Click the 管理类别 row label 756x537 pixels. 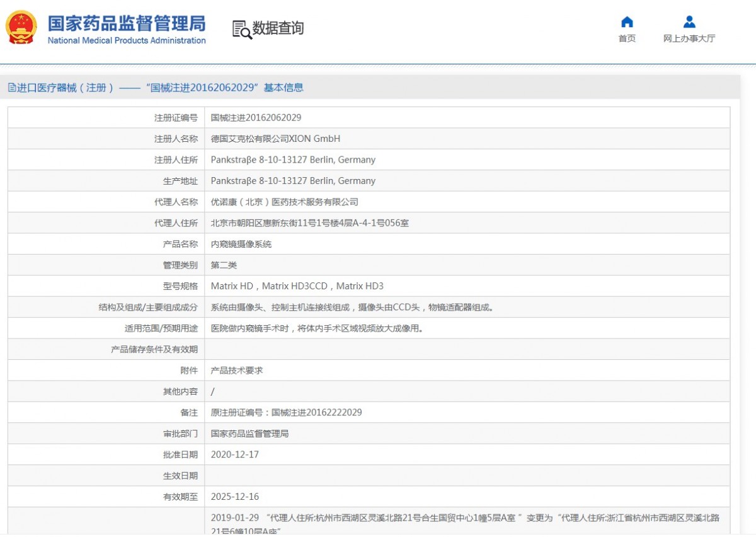180,265
